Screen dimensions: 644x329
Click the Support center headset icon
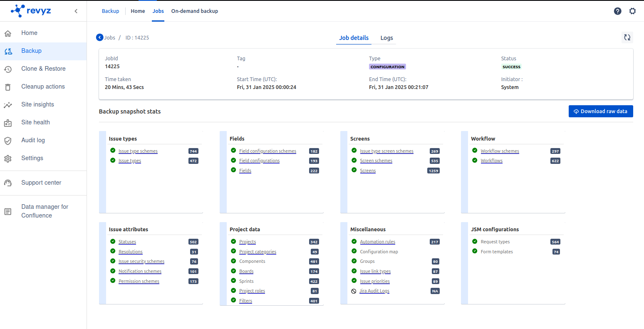click(x=8, y=183)
